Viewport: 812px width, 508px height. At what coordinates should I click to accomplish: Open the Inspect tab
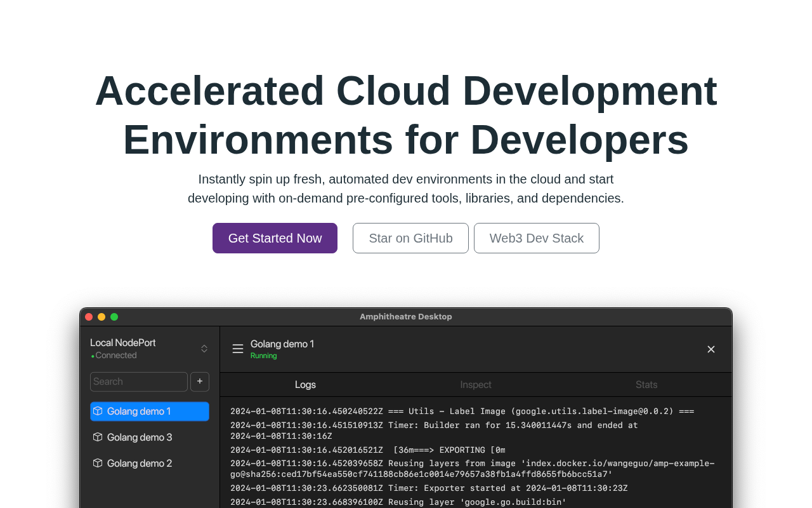pos(476,385)
